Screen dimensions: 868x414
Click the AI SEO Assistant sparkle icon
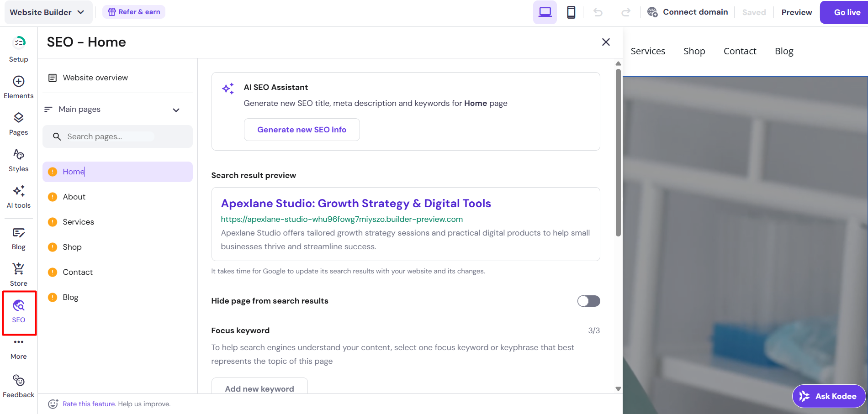tap(228, 89)
